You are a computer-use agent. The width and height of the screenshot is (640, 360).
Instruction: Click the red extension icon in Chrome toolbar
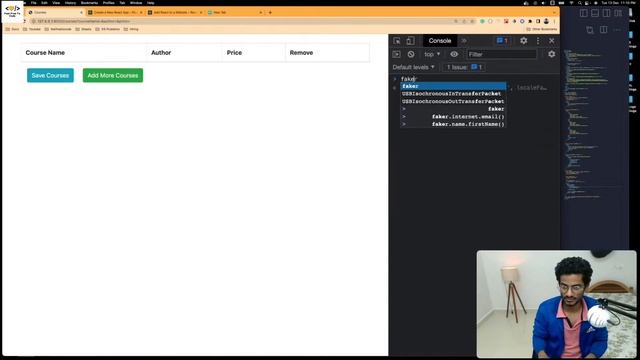(506, 21)
